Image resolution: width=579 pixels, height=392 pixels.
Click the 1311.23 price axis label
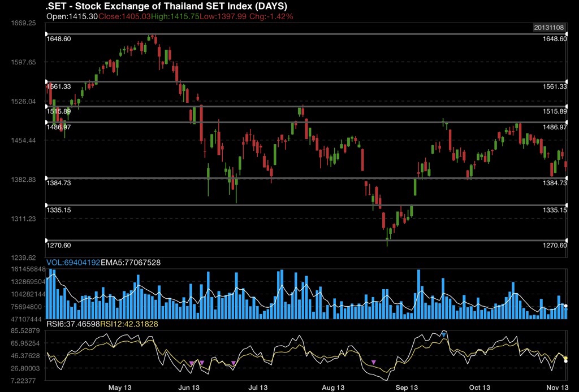[x=23, y=219]
